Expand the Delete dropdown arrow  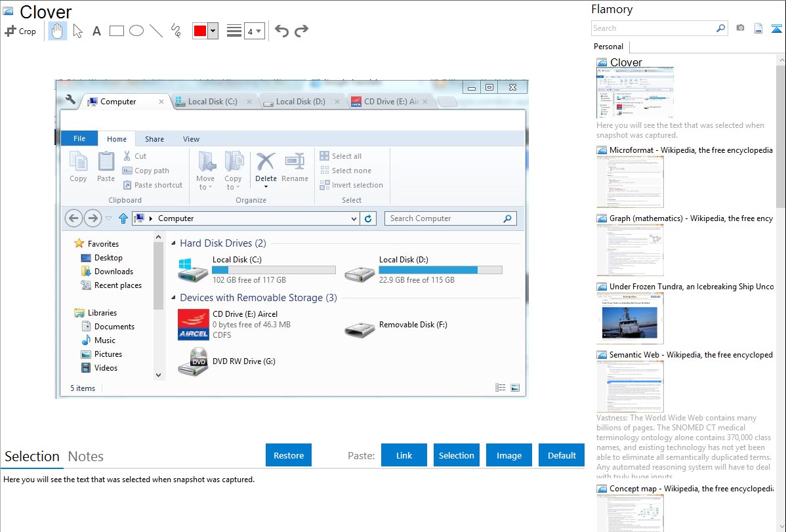266,187
